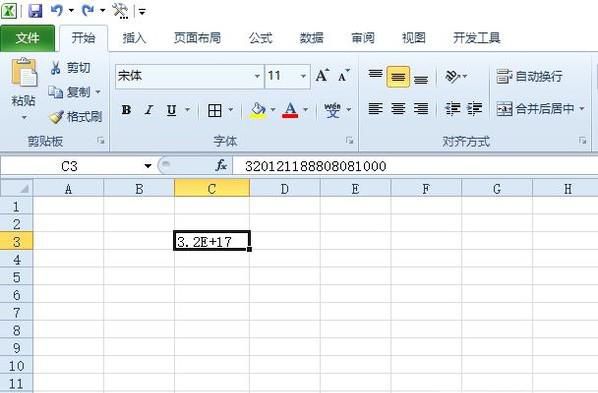Screen dimensions: 598x393
Task: Expand the 粘贴 paste options arrow
Action: (x=24, y=117)
